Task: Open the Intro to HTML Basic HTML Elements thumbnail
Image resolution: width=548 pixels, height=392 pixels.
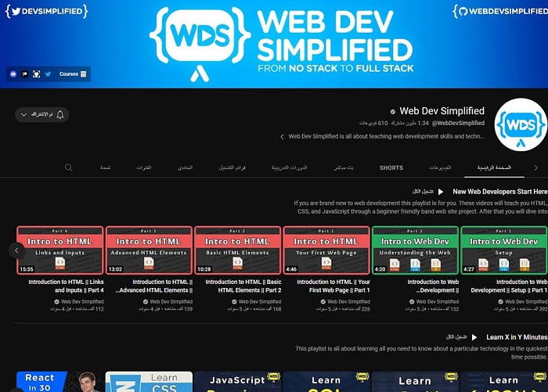Action: click(238, 250)
